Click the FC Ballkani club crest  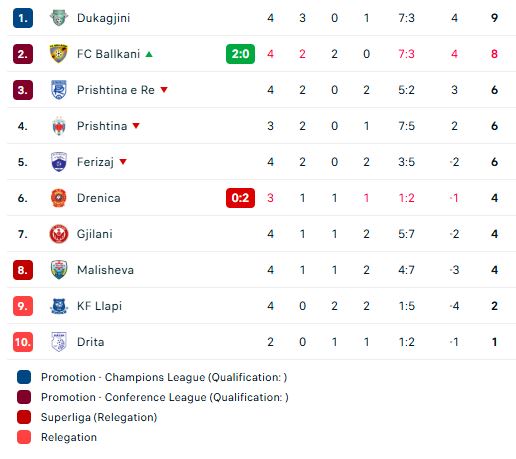coord(59,54)
